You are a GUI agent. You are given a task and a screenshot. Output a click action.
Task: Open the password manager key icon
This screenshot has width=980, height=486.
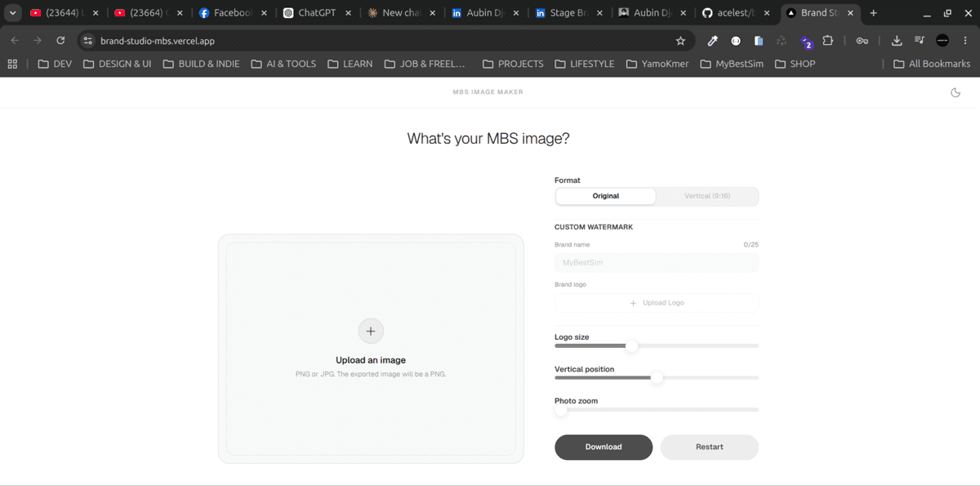(x=862, y=40)
